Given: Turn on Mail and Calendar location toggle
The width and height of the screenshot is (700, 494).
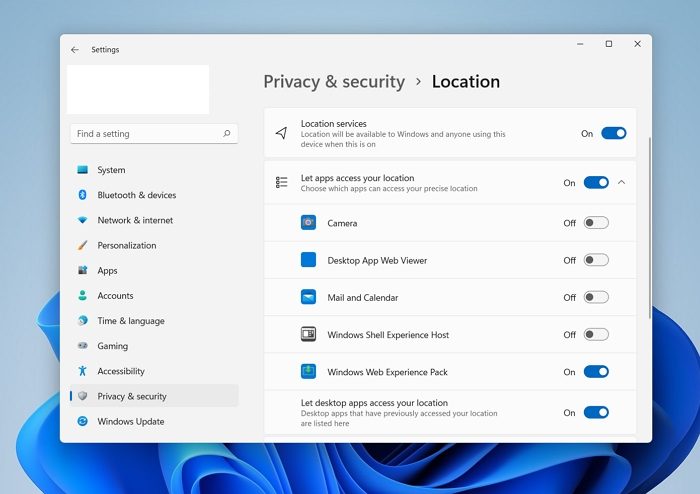Looking at the screenshot, I should pyautogui.click(x=596, y=297).
